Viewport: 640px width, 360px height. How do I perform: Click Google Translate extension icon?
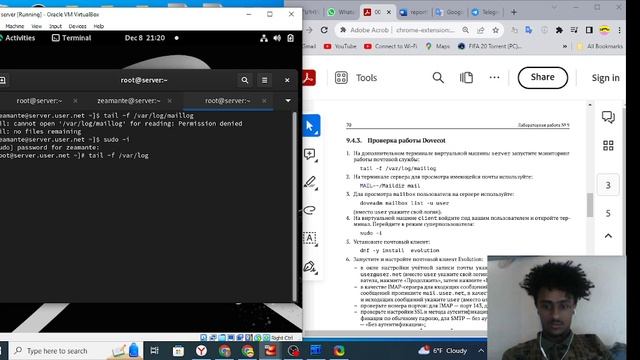click(x=529, y=30)
